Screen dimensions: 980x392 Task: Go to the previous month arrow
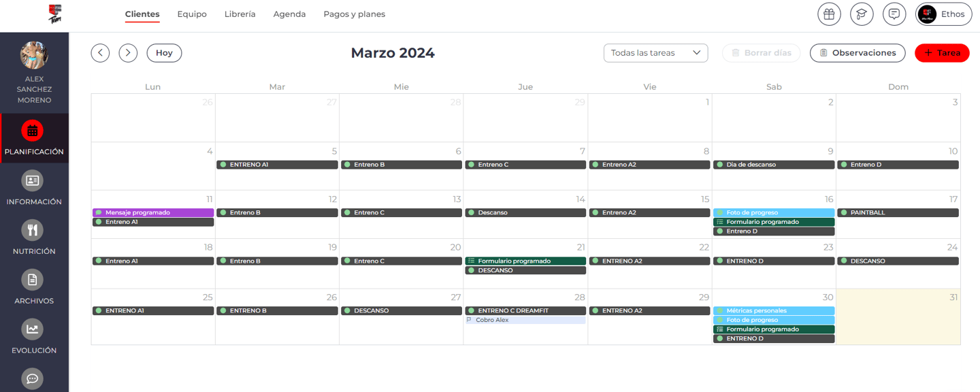[x=100, y=52]
